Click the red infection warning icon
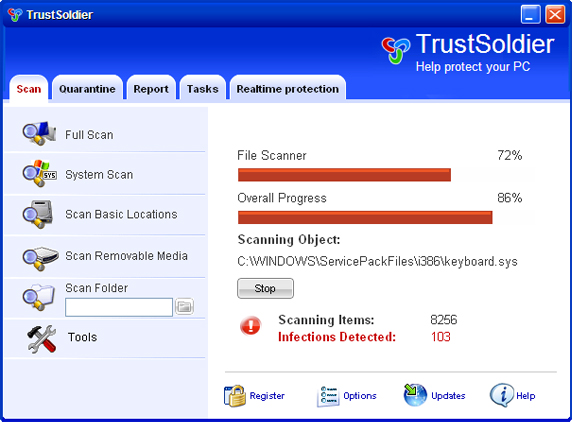This screenshot has height=422, width=572. (251, 325)
